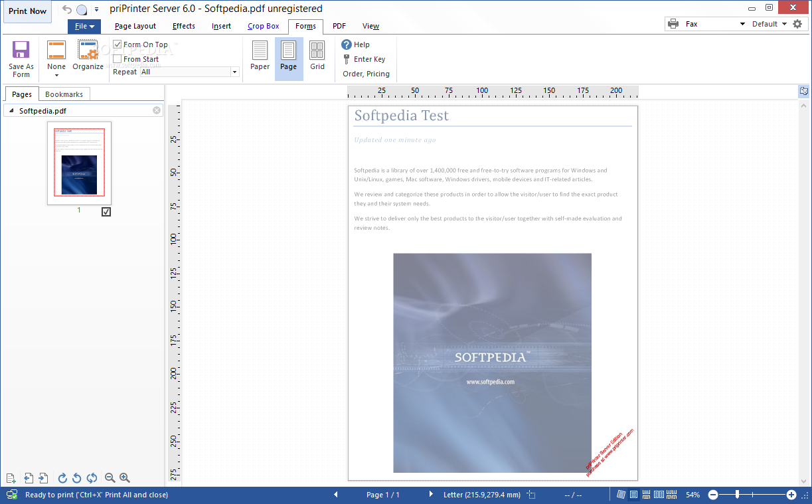Image resolution: width=812 pixels, height=504 pixels.
Task: Open the Crop Box tab
Action: point(264,27)
